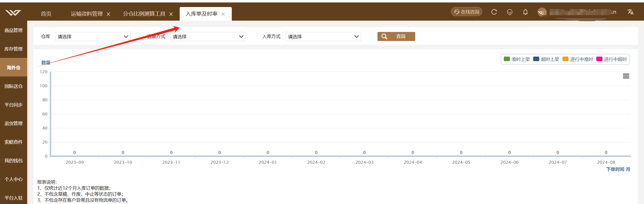Close the 运输资料管理 tab
Viewport: 644px width, 204px height.
click(x=108, y=14)
